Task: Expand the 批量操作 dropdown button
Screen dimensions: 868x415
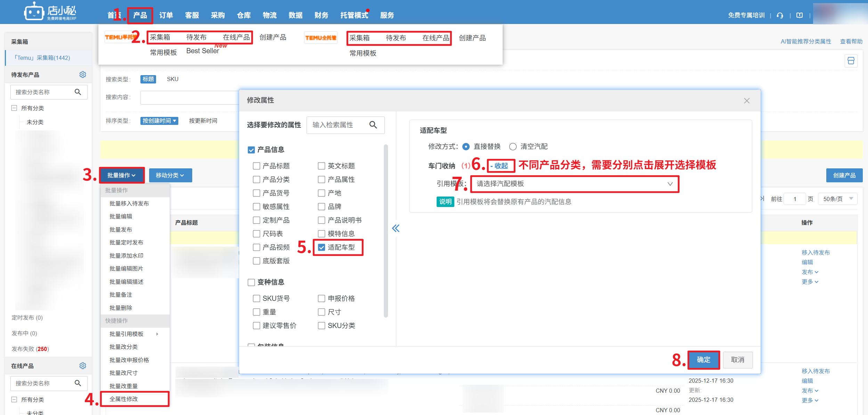Action: coord(122,175)
